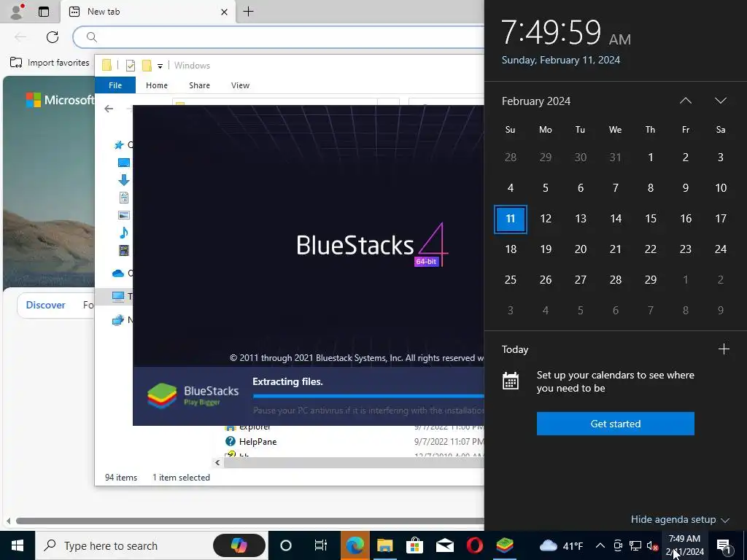This screenshot has height=560, width=747.
Task: Select Documents icon in Explorer sidebar
Action: [x=124, y=198]
